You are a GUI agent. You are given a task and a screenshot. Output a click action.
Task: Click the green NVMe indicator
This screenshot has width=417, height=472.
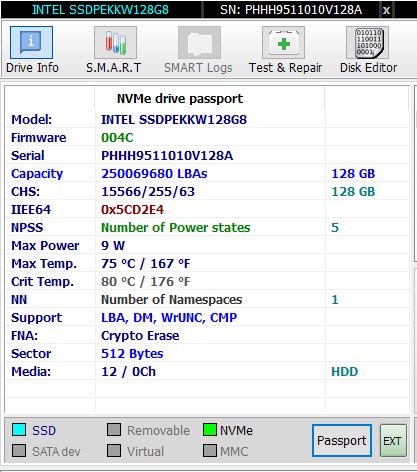pyautogui.click(x=210, y=430)
